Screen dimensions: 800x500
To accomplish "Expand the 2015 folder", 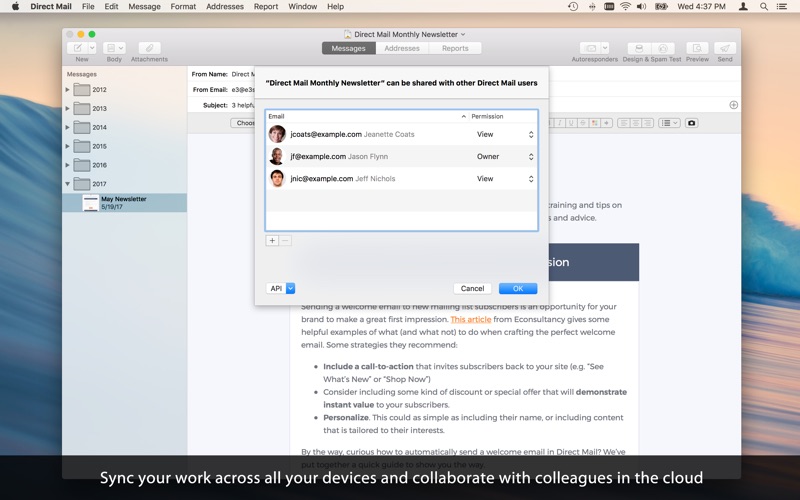I will (x=67, y=146).
